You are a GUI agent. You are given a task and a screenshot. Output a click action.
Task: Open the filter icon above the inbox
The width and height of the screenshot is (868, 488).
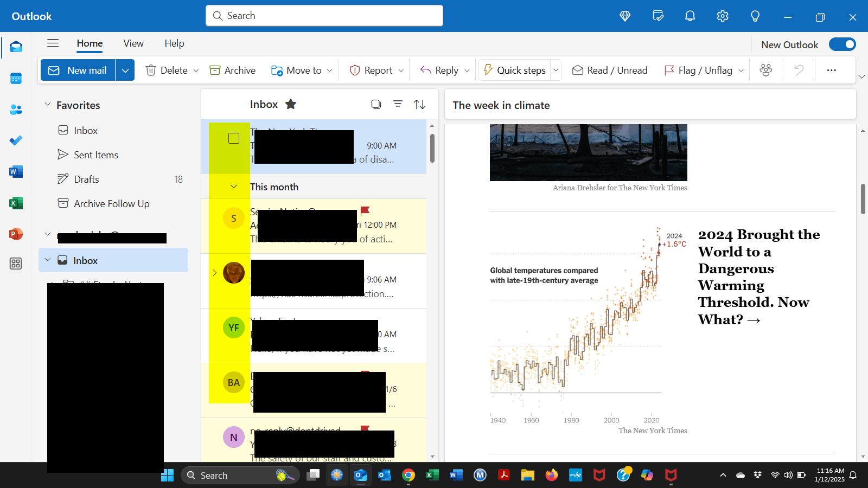(x=398, y=104)
